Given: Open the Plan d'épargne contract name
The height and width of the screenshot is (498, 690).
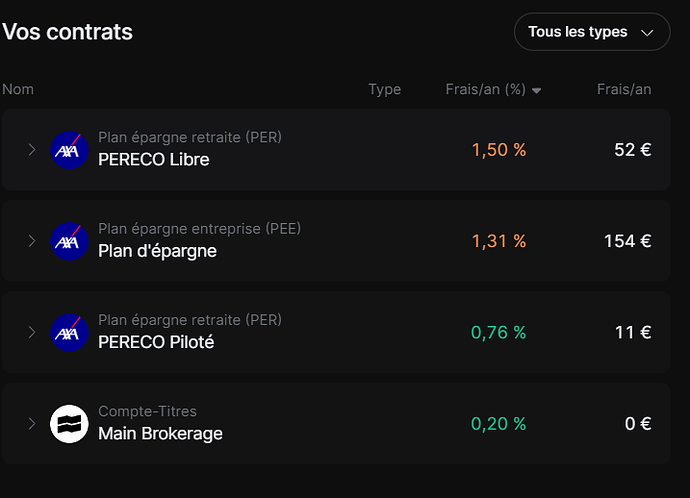Looking at the screenshot, I should pos(157,251).
